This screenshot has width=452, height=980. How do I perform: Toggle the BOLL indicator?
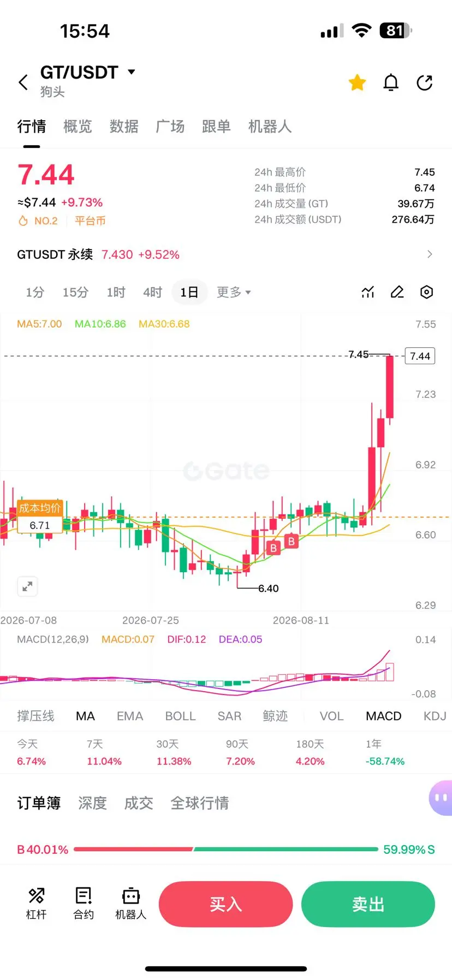pyautogui.click(x=180, y=716)
